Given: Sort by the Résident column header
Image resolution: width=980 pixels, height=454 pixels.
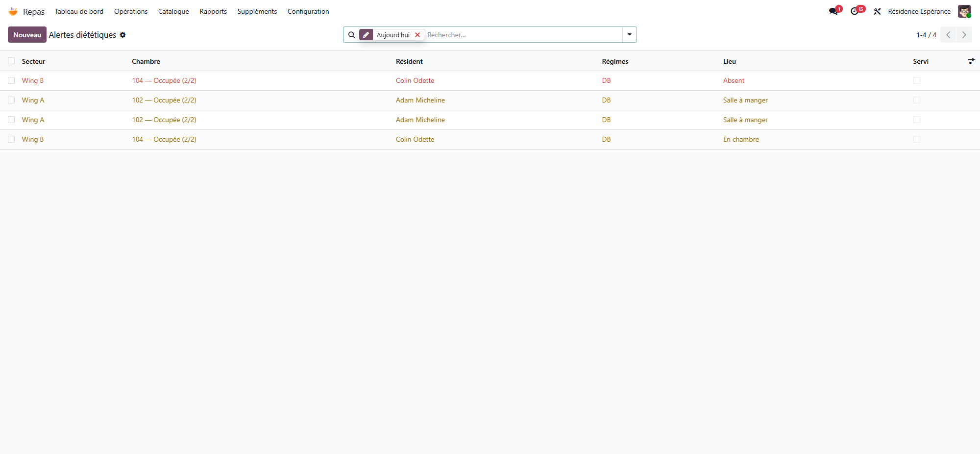Looking at the screenshot, I should (x=409, y=61).
